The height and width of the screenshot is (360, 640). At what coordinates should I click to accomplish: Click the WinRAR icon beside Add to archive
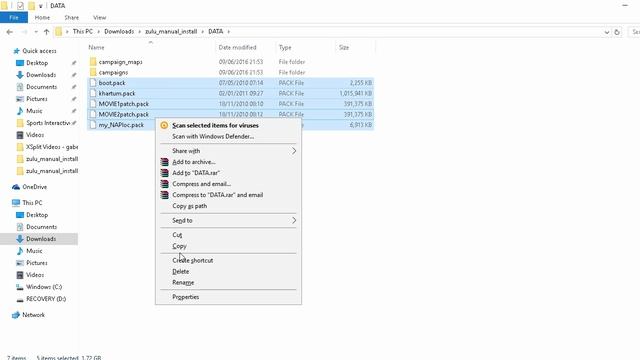[x=164, y=162]
